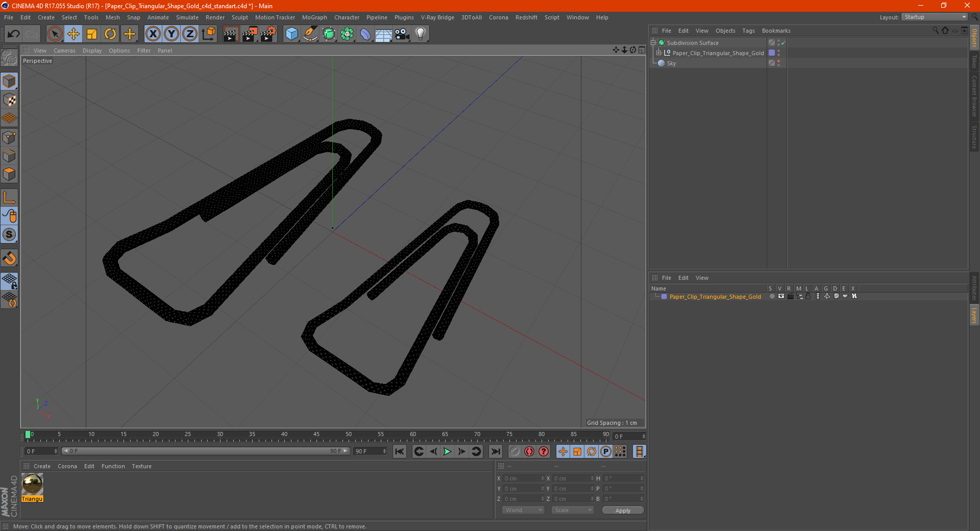The image size is (980, 531).
Task: Add a camera object
Action: point(402,34)
